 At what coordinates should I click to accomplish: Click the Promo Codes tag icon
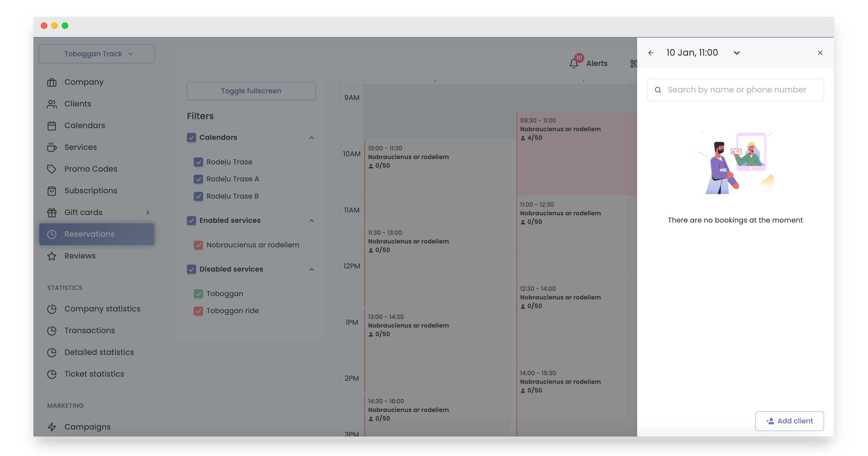(52, 169)
